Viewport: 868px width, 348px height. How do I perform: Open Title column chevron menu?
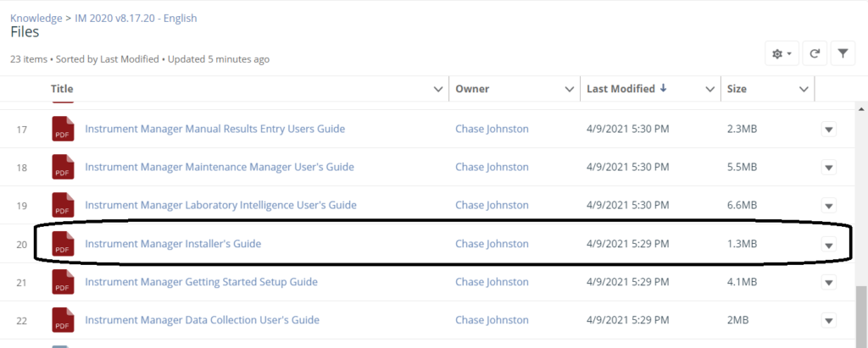click(x=437, y=89)
